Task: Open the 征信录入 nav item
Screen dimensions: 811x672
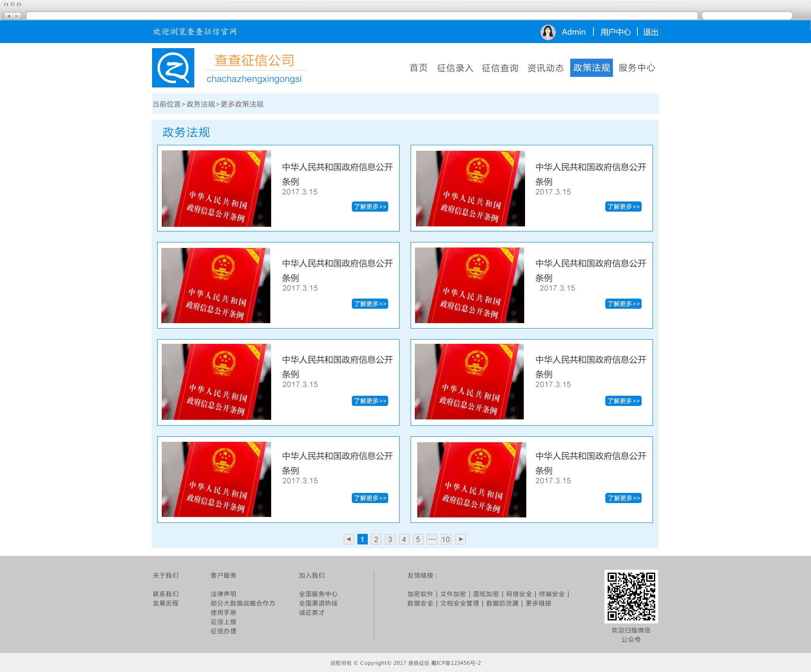Action: 455,68
